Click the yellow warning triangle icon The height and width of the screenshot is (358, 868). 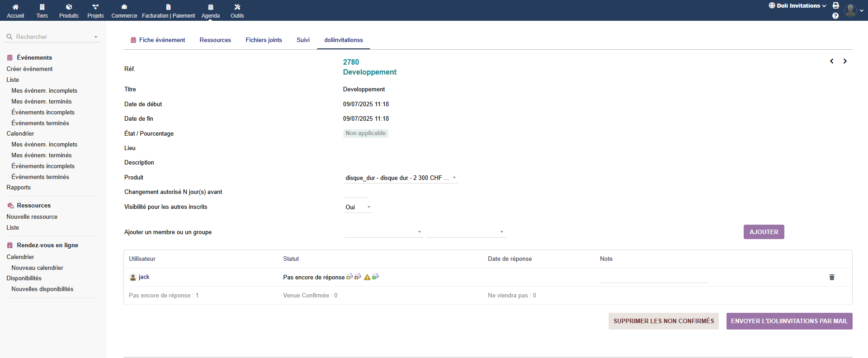pyautogui.click(x=367, y=277)
